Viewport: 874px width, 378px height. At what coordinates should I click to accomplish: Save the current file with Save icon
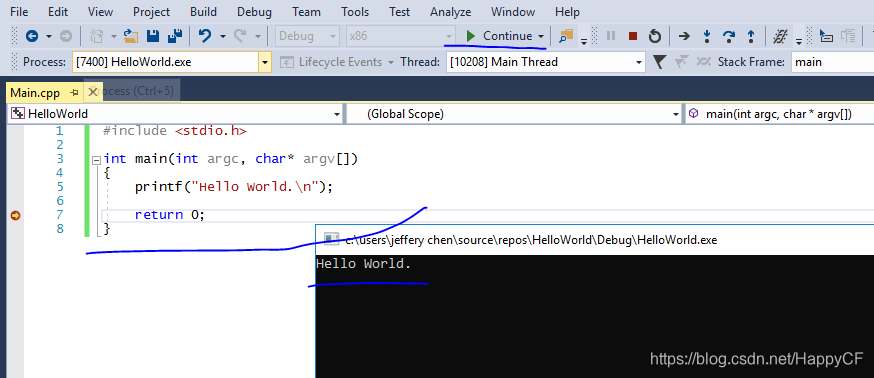(x=153, y=36)
